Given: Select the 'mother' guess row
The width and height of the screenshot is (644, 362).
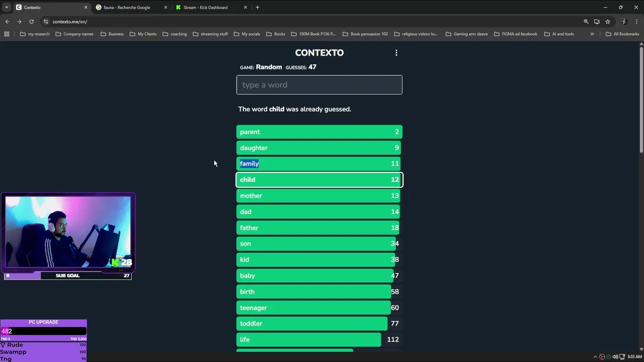Looking at the screenshot, I should click(x=319, y=196).
